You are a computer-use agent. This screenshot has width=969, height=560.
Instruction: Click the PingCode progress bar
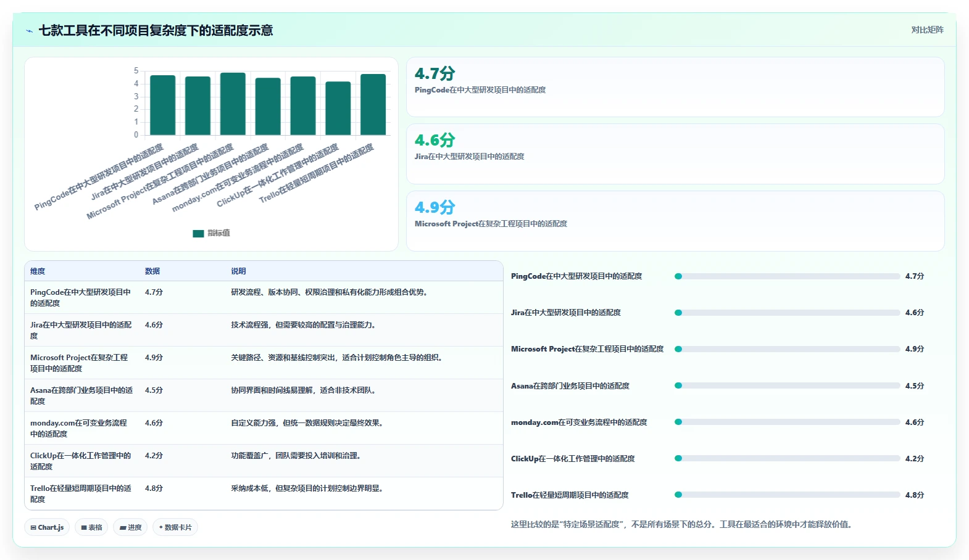(787, 276)
